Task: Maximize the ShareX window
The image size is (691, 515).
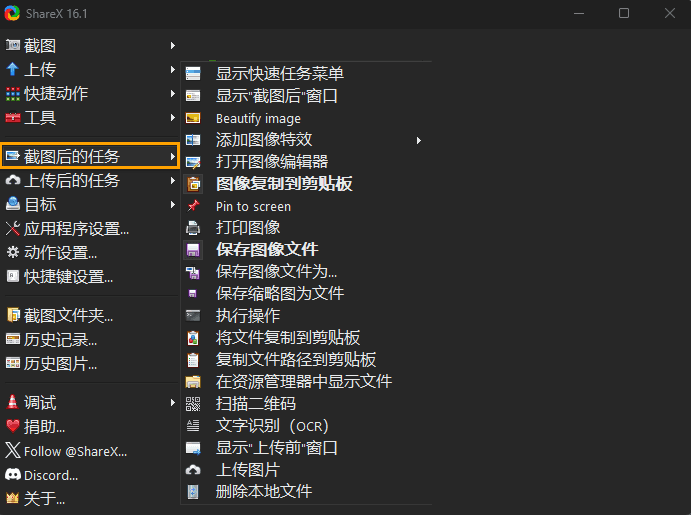Action: pos(624,13)
